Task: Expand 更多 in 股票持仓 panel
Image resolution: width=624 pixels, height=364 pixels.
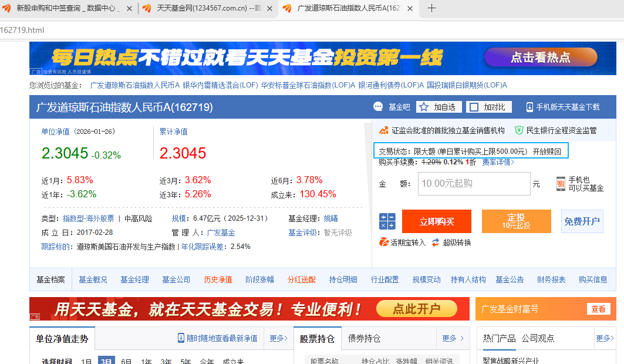Action: (x=453, y=338)
